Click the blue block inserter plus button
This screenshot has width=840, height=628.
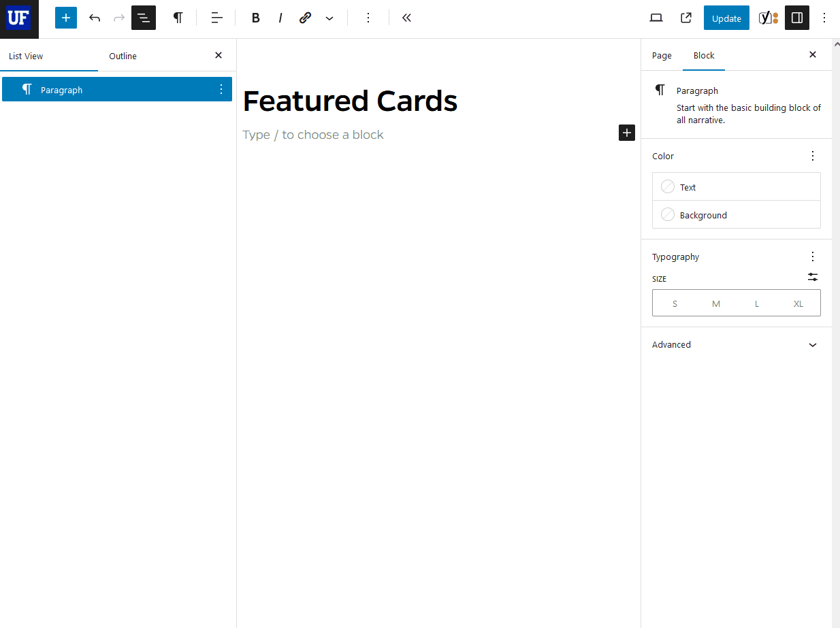pos(66,18)
